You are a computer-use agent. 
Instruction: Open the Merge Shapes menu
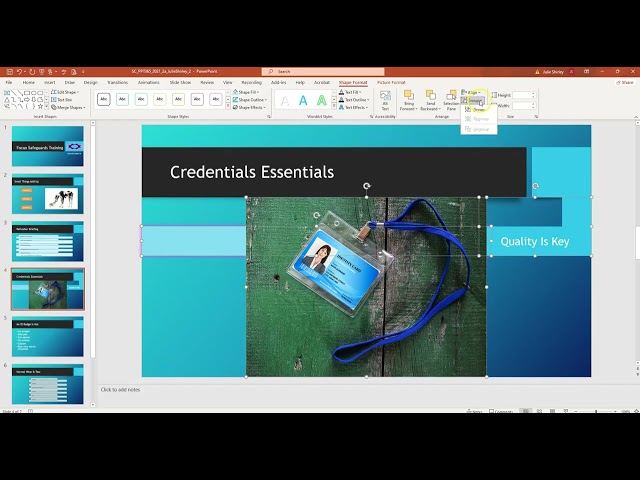tap(68, 107)
